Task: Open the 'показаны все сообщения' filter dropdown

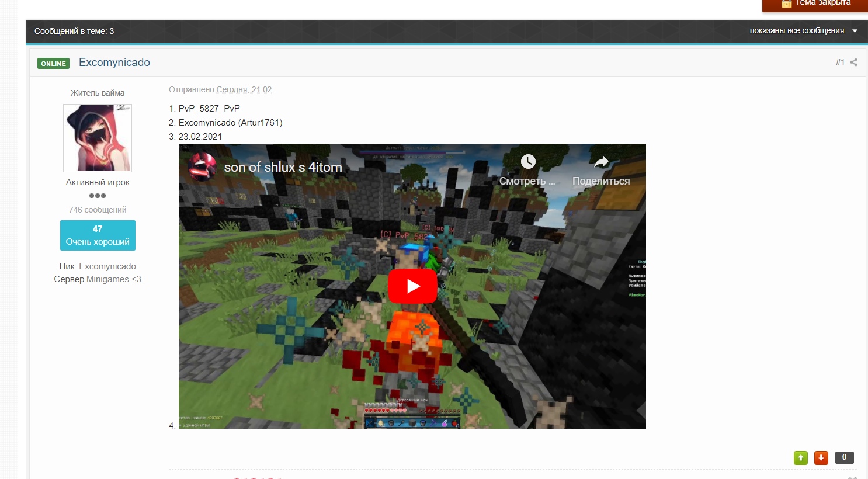Action: pos(803,31)
